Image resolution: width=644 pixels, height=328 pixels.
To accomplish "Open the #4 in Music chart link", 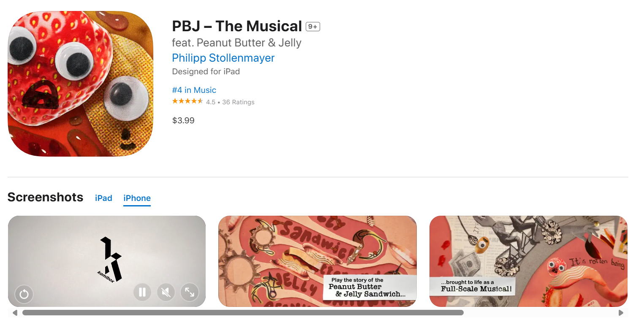I will coord(194,90).
